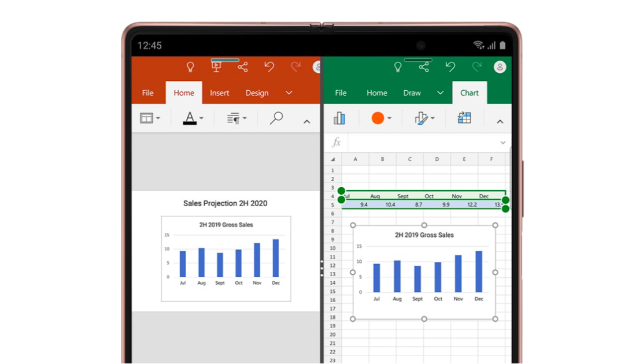Click the Find magnifier icon in PowerPoint
The image size is (632, 364).
pyautogui.click(x=276, y=118)
